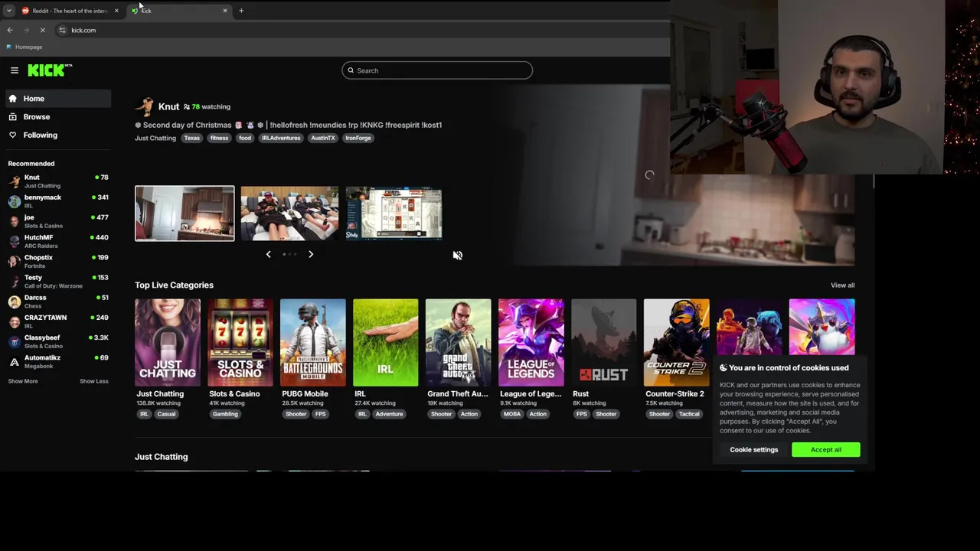
Task: Select the couch stream thumbnail
Action: (289, 214)
